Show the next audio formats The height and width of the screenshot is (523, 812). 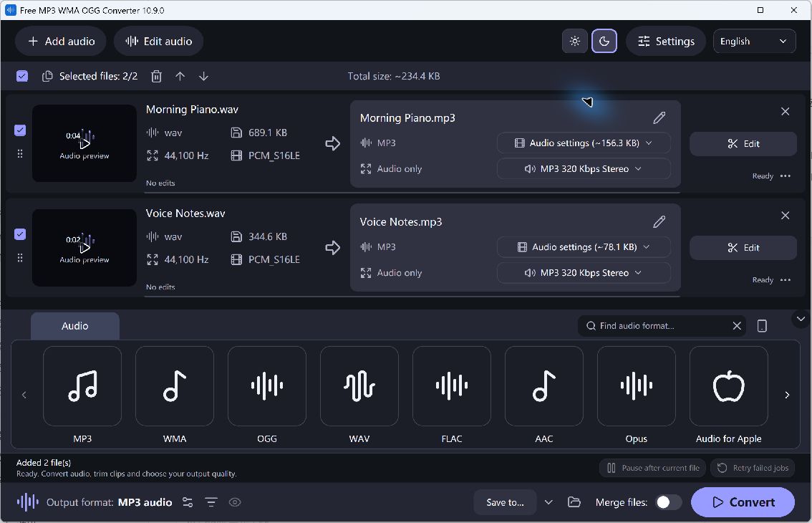[x=787, y=395]
